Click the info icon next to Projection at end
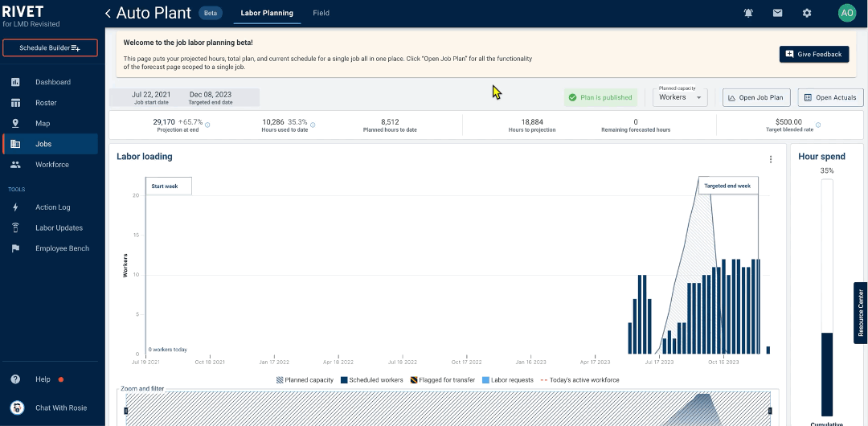The image size is (868, 426). click(207, 125)
